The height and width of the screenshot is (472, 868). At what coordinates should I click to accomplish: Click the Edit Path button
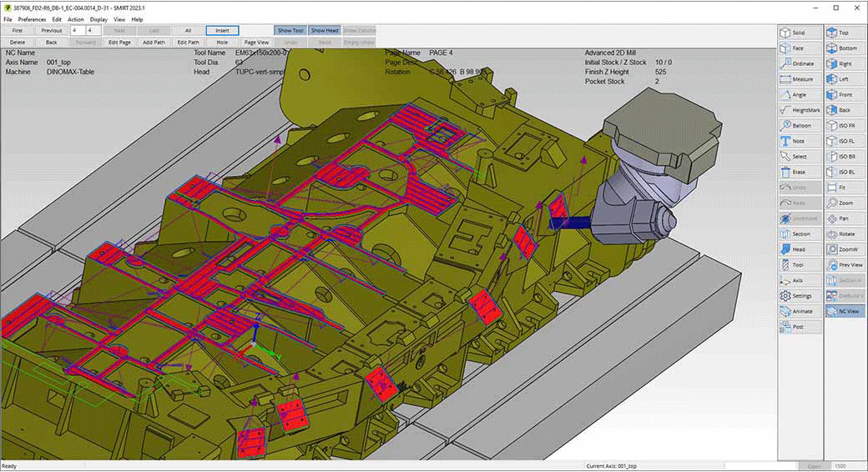pos(188,42)
